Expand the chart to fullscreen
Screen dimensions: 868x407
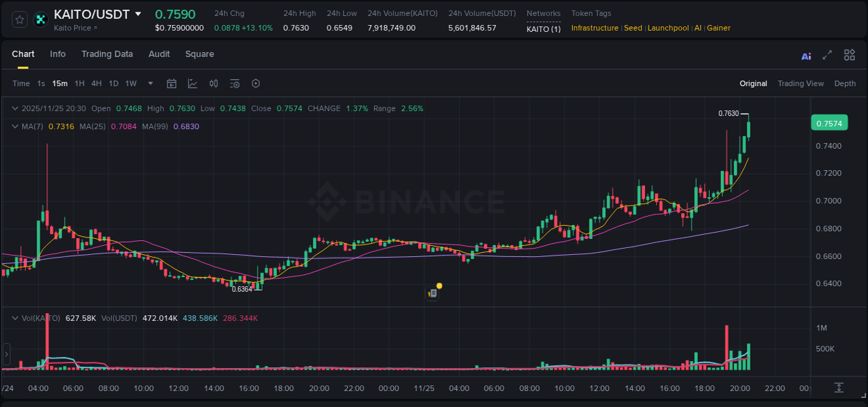pyautogui.click(x=826, y=56)
